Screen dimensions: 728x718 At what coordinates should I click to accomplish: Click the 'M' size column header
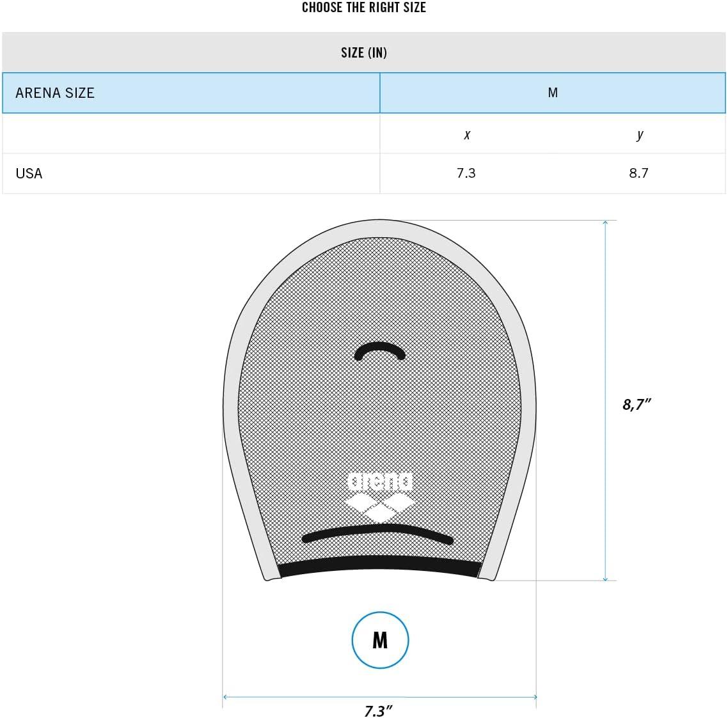tap(553, 93)
